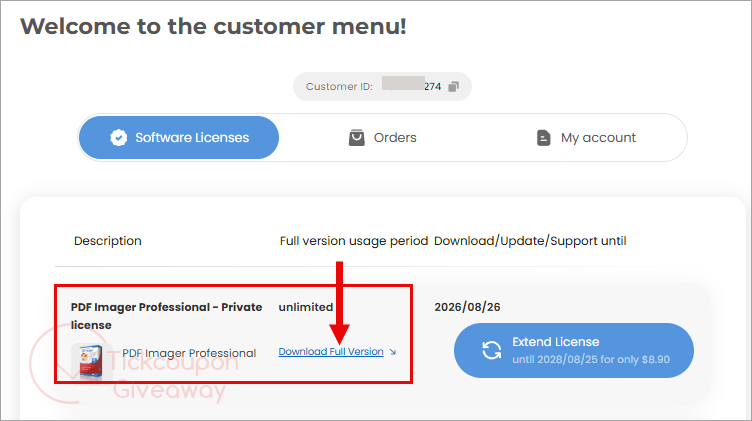Viewport: 752px width, 421px height.
Task: Click the 'until 2028/08/25 for only $8.90' text
Action: 591,359
